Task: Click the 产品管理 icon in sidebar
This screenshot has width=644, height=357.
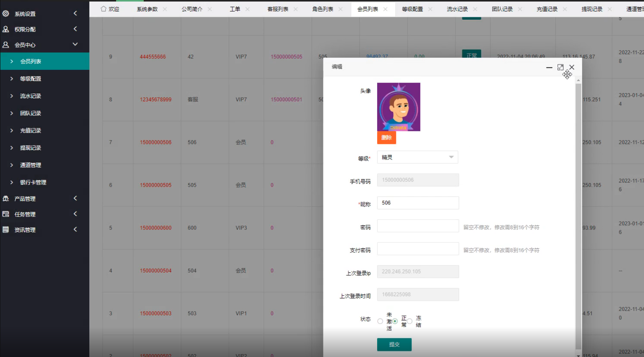Action: click(x=6, y=199)
